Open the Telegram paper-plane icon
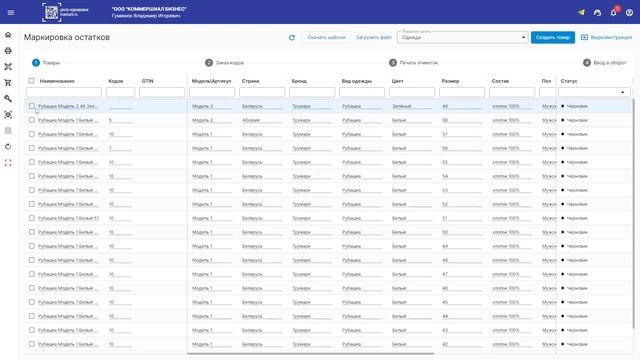Image resolution: width=640 pixels, height=360 pixels. coord(581,12)
